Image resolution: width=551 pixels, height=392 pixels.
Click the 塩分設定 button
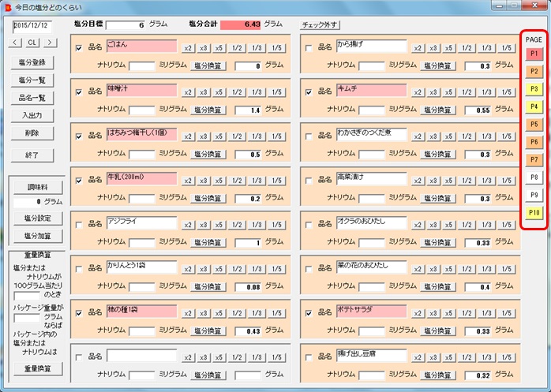pyautogui.click(x=38, y=218)
